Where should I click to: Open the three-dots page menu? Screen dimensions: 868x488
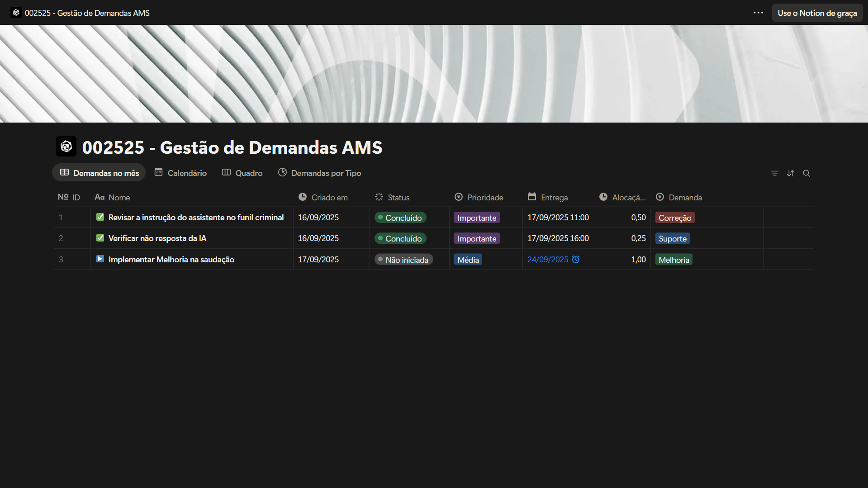(x=758, y=13)
